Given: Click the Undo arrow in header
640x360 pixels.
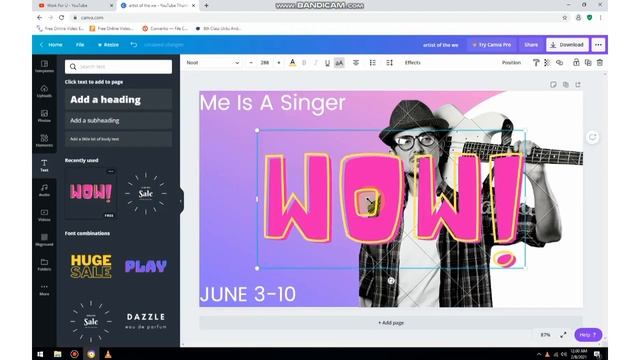Looking at the screenshot, I should 133,44.
